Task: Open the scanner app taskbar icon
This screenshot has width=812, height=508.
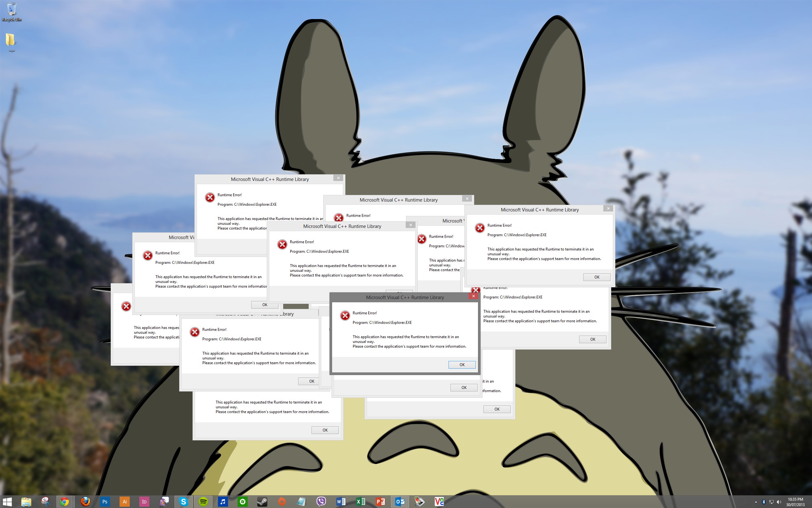Action: (419, 502)
